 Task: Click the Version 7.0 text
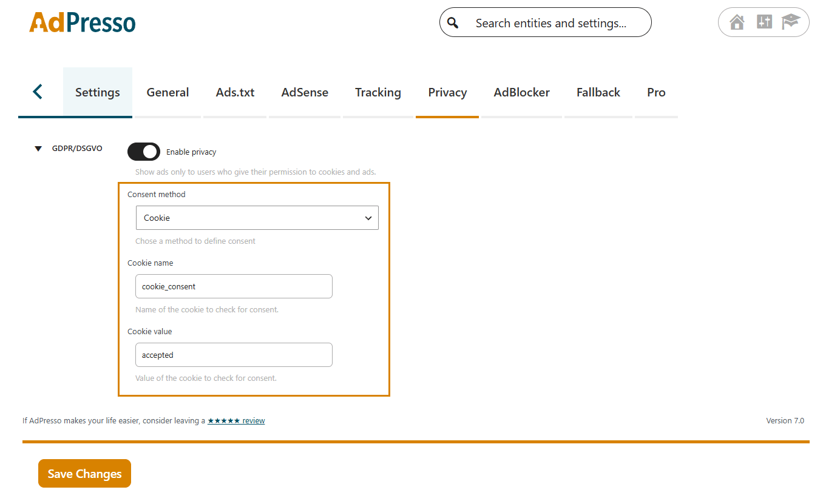(x=785, y=420)
